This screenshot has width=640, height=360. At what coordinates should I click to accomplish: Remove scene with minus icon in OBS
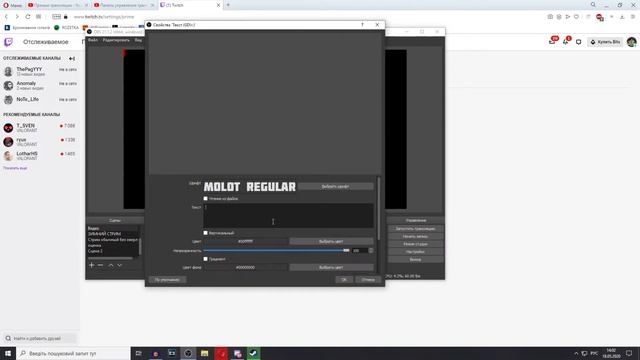click(x=100, y=265)
